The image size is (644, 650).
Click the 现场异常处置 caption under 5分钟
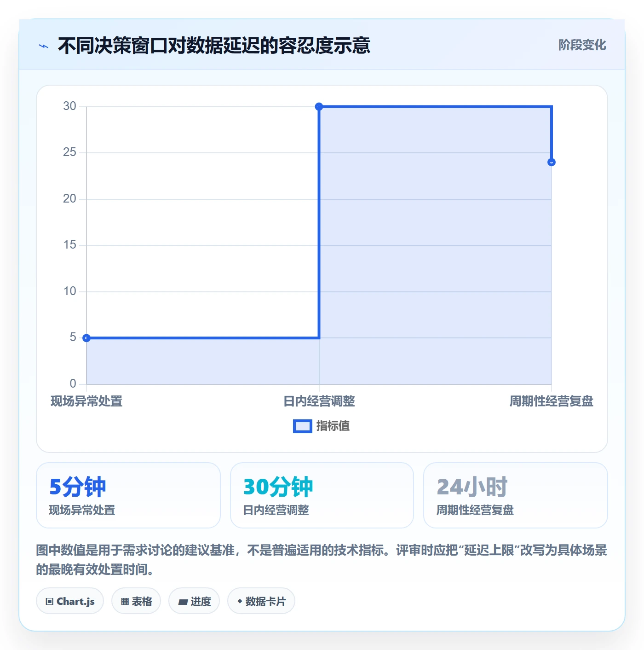[82, 510]
